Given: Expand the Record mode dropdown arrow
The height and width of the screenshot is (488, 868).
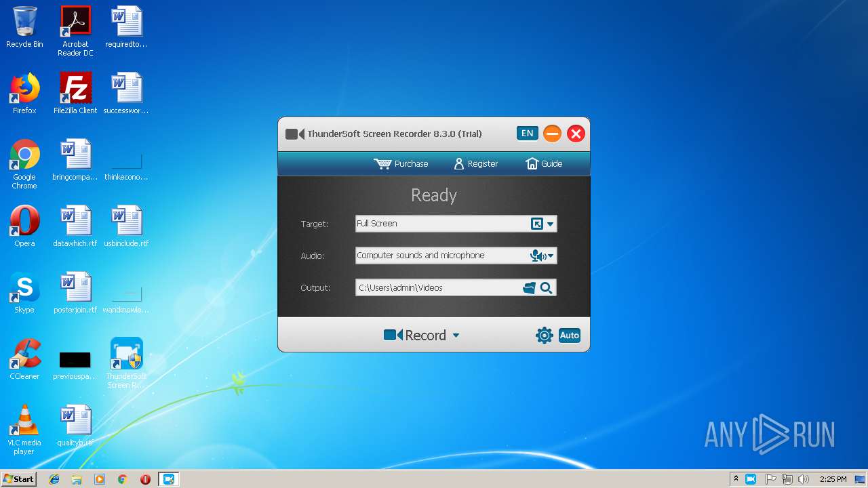Looking at the screenshot, I should 456,335.
